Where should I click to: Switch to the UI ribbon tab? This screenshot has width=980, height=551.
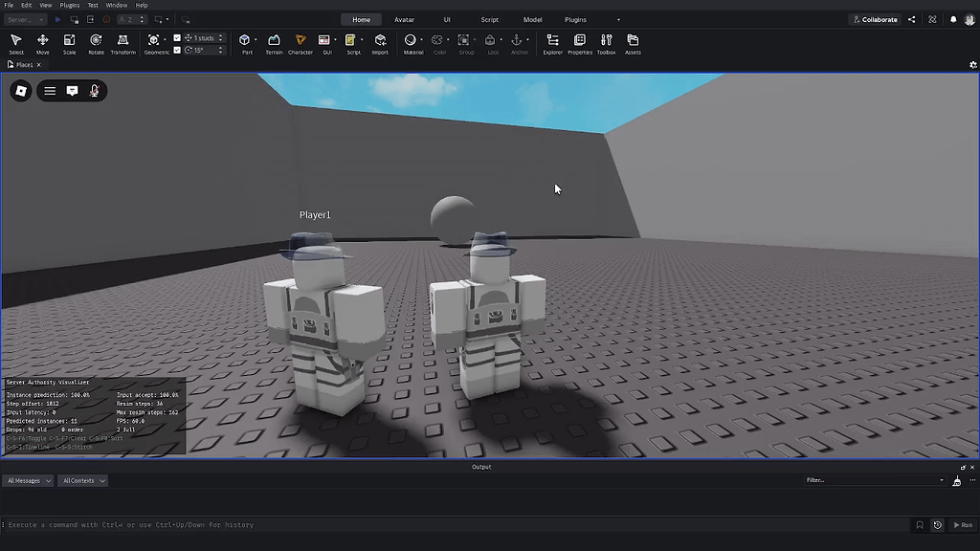447,19
